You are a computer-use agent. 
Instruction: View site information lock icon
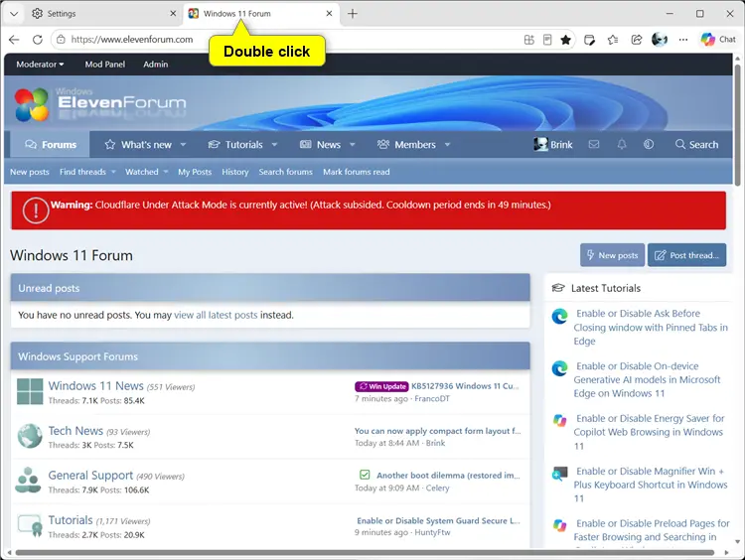coord(61,40)
